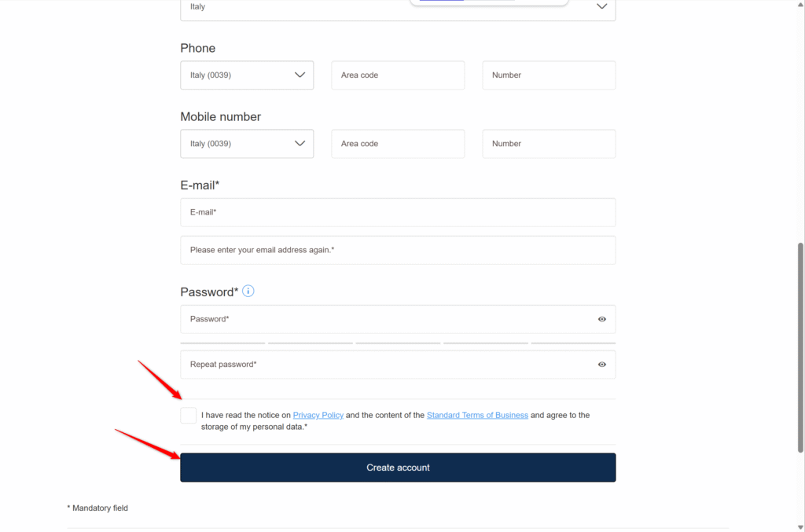
Task: Expand the Phone country code dropdown
Action: pos(247,75)
